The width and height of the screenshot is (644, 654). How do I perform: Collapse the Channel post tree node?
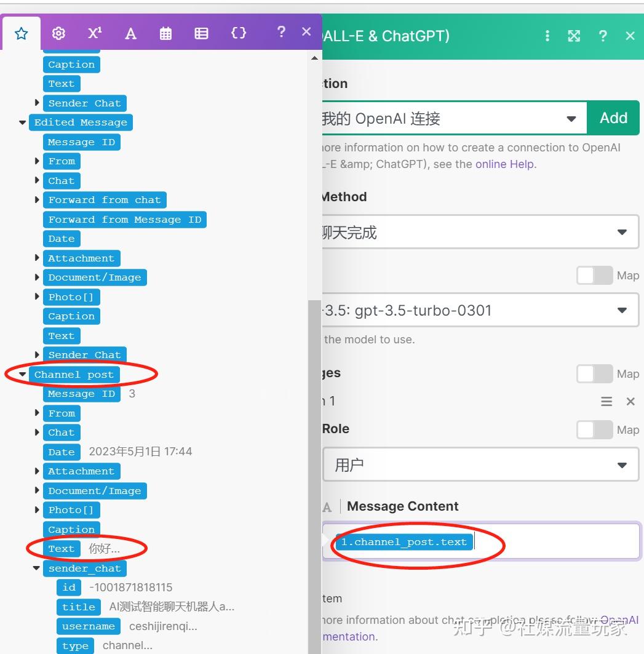(x=23, y=374)
